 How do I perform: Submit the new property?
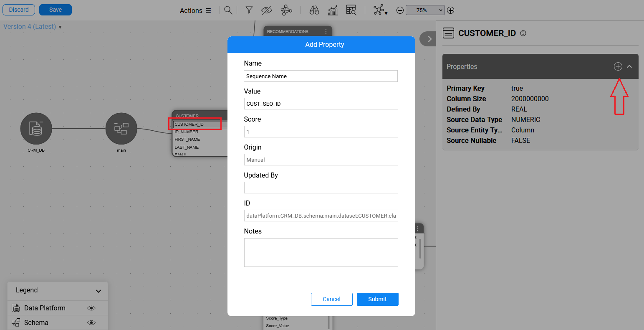[x=377, y=299]
